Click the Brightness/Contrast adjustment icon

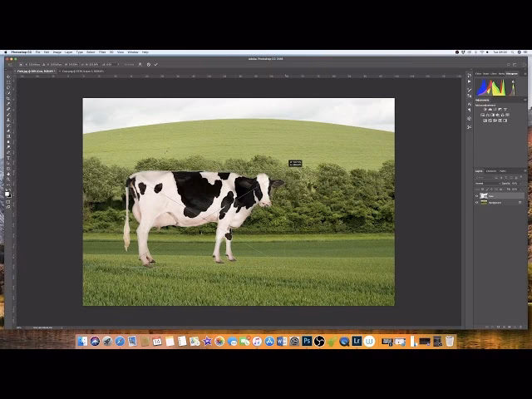[485, 109]
